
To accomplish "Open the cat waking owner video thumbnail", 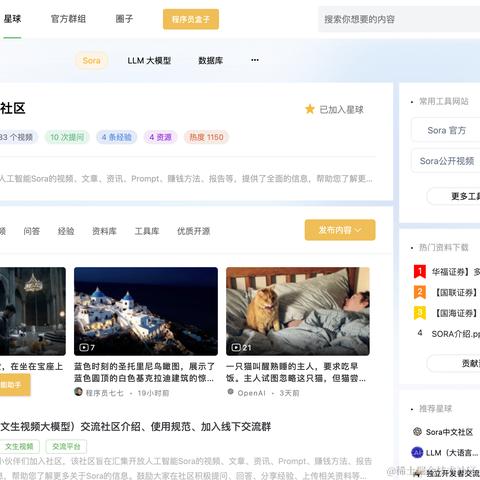I will coord(298,311).
